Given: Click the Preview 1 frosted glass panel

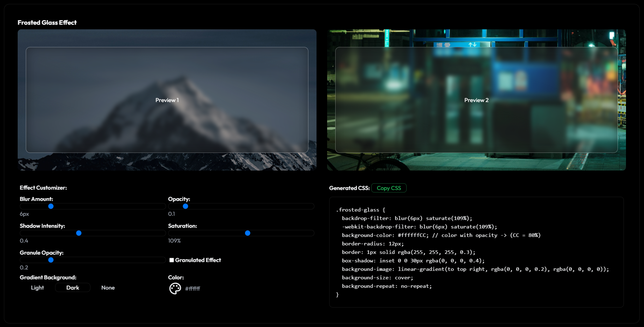Looking at the screenshot, I should [x=167, y=100].
